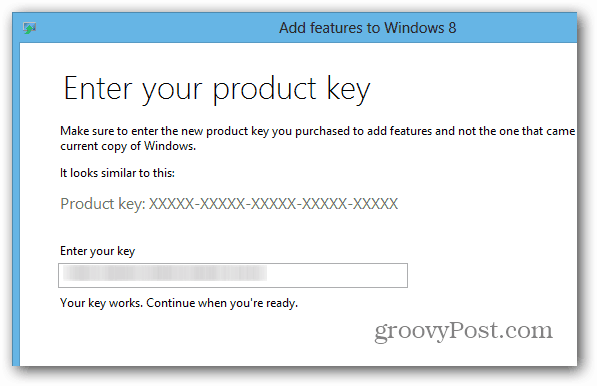This screenshot has height=386, width=597.
Task: Click the 'Enter your key' field label
Action: tap(97, 251)
